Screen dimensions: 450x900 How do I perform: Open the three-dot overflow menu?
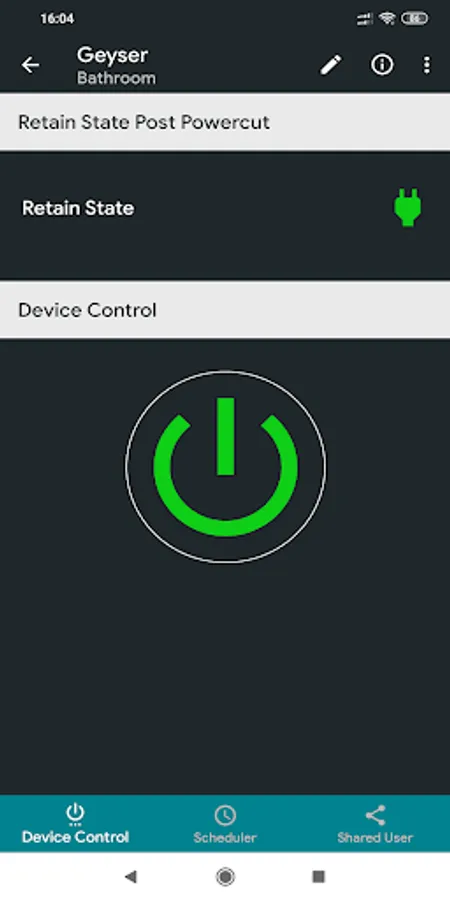tap(426, 65)
